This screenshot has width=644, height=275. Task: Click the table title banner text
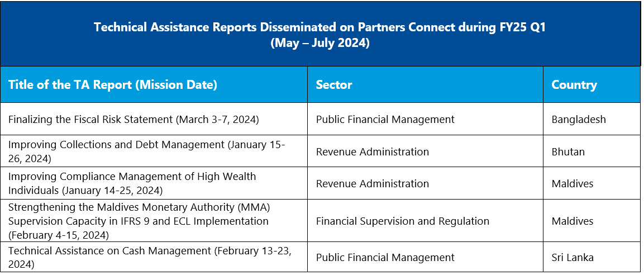(x=320, y=35)
